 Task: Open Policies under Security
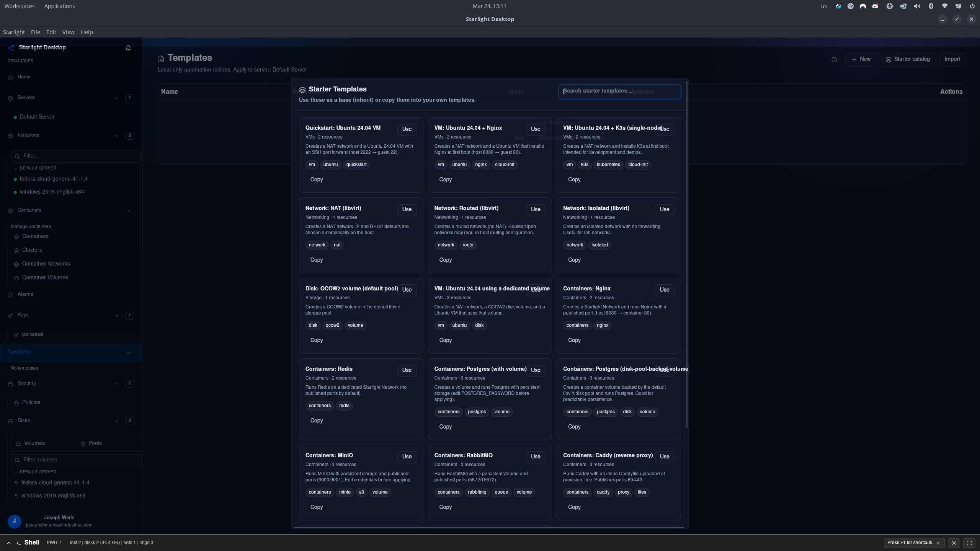tap(31, 402)
